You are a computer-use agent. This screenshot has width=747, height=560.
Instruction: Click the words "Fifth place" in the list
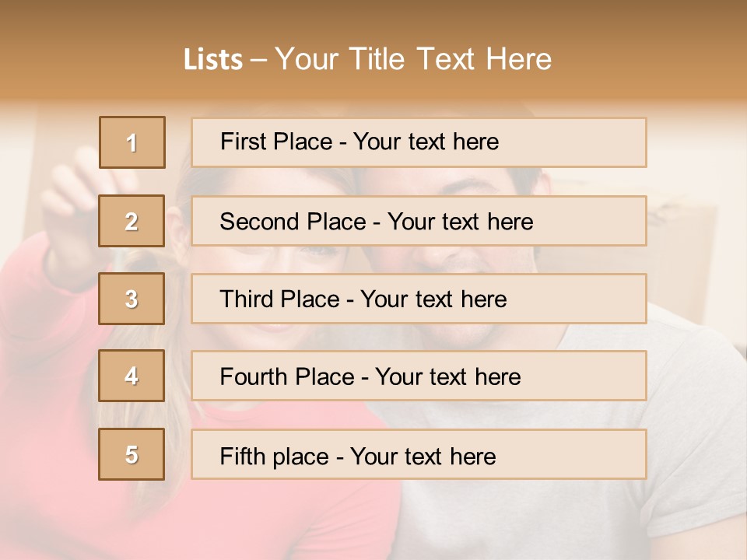tap(274, 456)
